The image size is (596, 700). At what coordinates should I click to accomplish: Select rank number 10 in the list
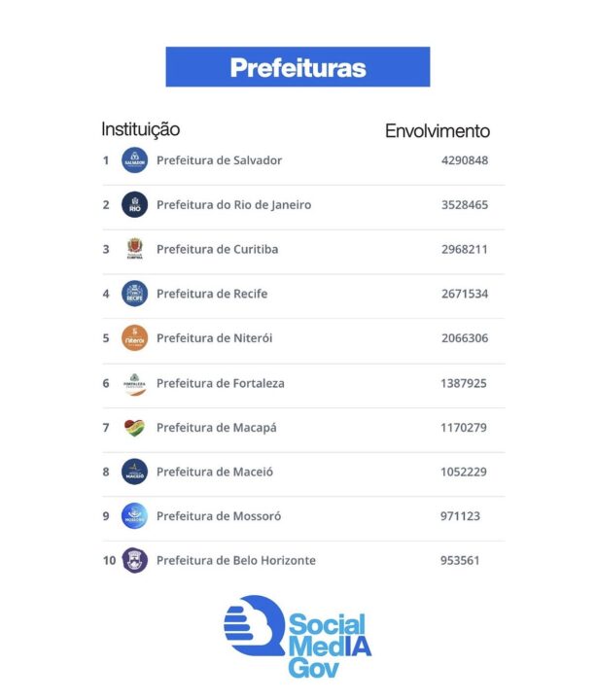pyautogui.click(x=109, y=560)
